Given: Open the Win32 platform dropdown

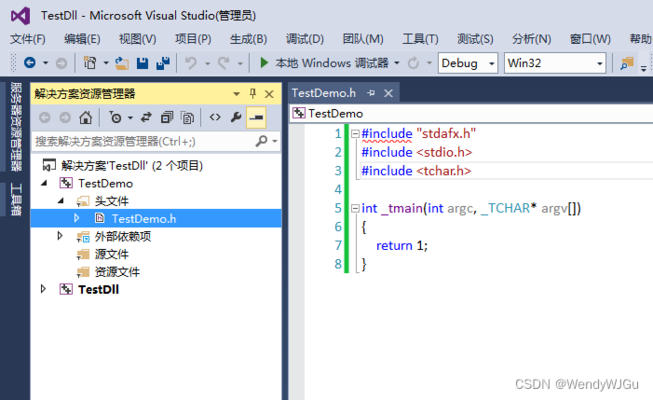Looking at the screenshot, I should (553, 63).
